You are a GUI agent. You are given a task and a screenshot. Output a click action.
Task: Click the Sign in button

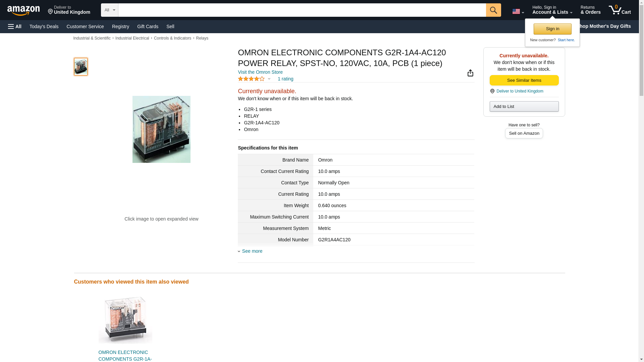[x=552, y=29]
